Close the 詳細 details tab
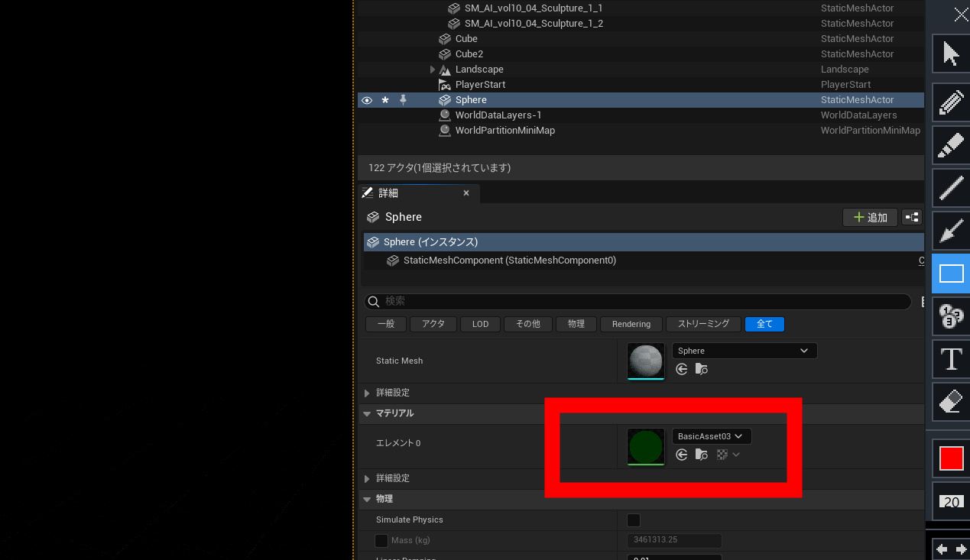 point(466,193)
